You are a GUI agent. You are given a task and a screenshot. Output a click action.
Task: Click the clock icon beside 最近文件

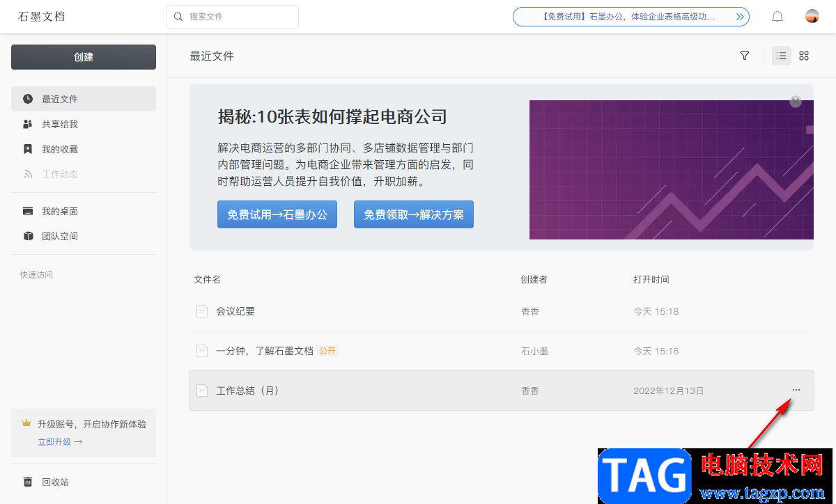click(28, 99)
